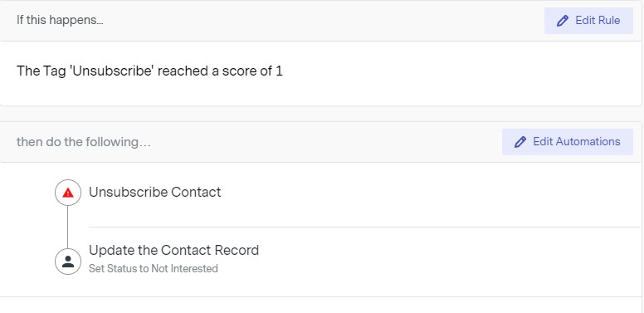Image resolution: width=644 pixels, height=313 pixels.
Task: Click the pencil icon in Edit Rule
Action: click(563, 21)
